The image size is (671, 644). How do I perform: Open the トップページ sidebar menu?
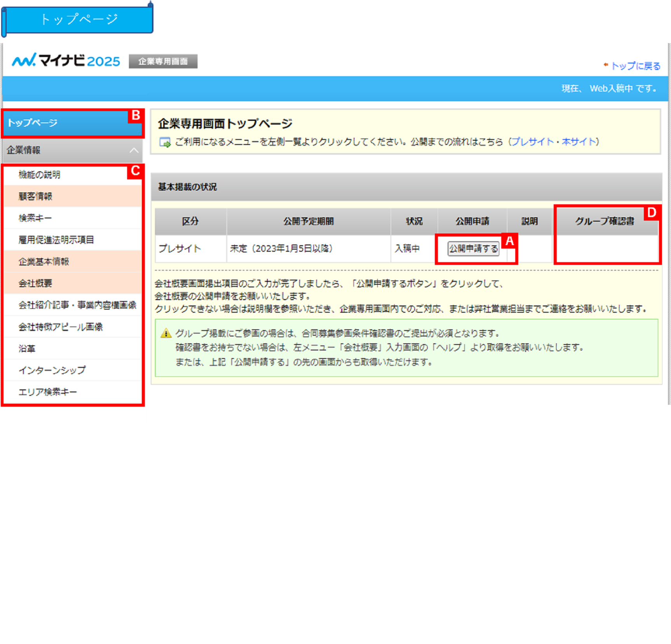pyautogui.click(x=72, y=123)
